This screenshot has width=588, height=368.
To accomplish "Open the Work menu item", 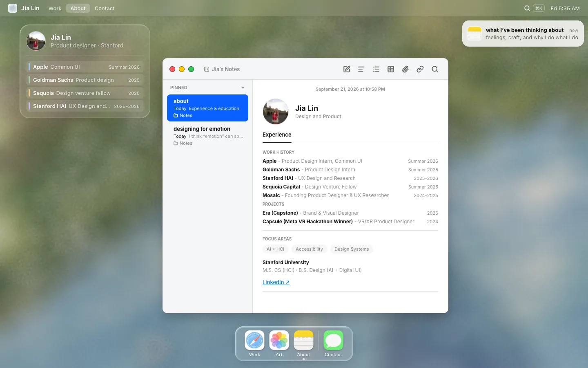I will click(x=55, y=8).
